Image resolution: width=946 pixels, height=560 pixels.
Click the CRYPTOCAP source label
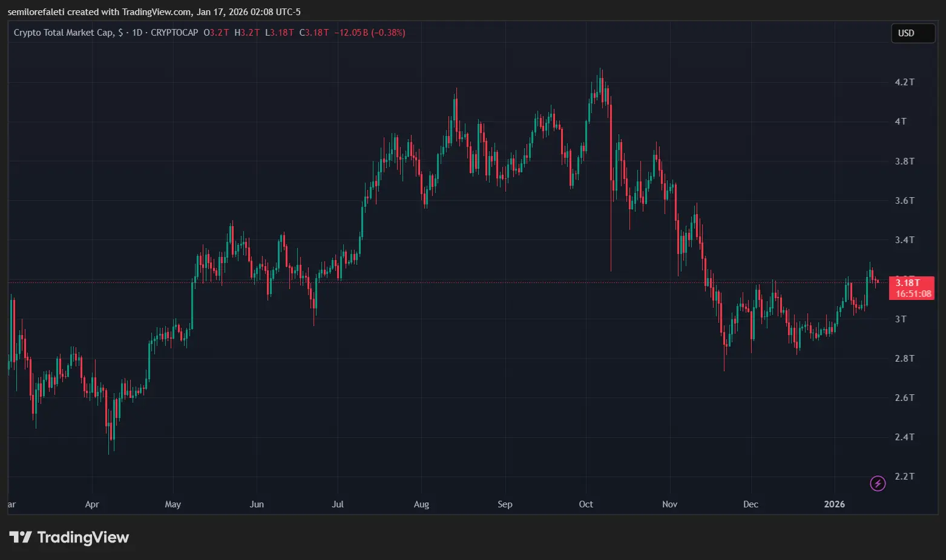(x=174, y=33)
